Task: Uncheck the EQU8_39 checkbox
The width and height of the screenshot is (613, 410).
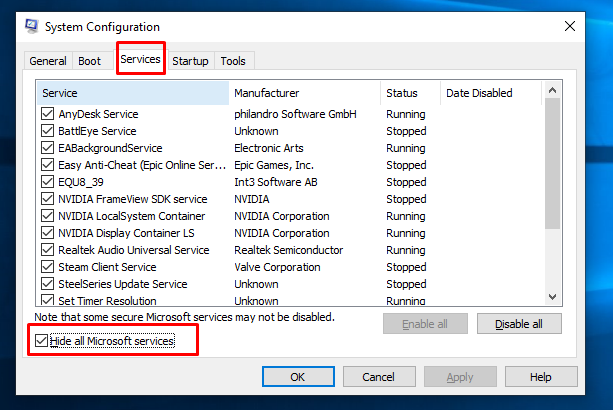Action: point(47,182)
